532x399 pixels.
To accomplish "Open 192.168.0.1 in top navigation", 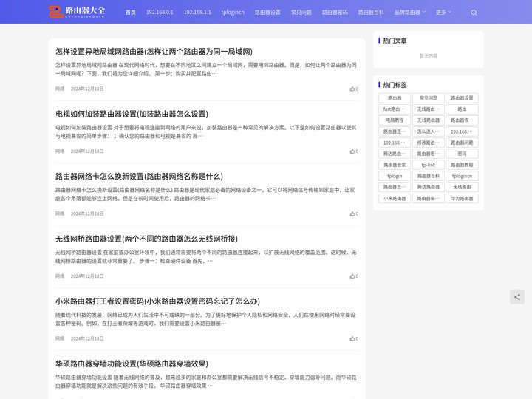I will tap(160, 13).
